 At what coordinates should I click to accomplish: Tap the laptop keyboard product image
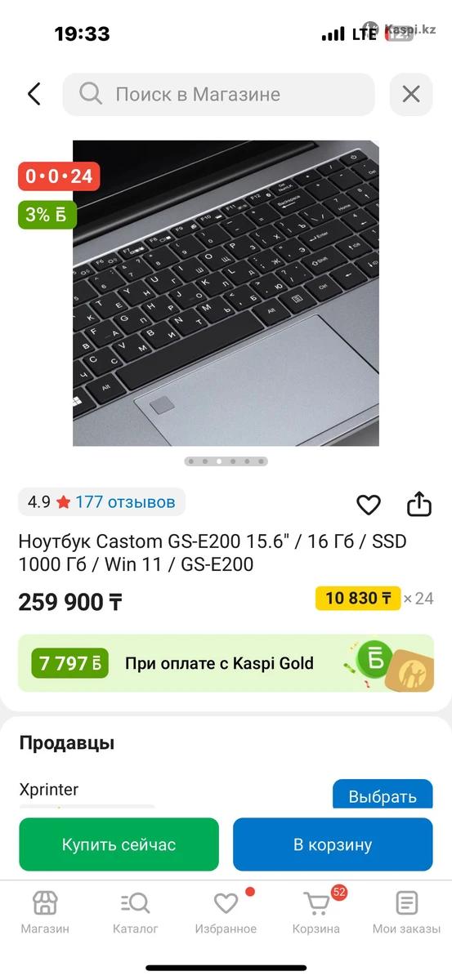click(x=226, y=293)
